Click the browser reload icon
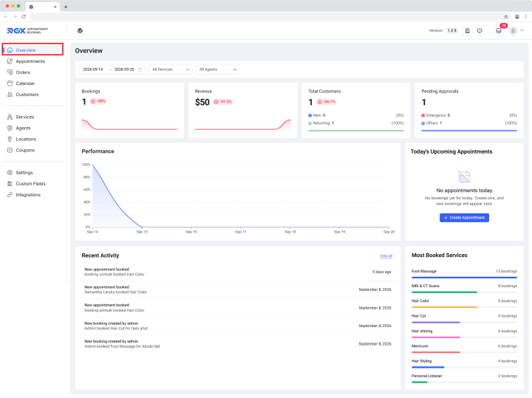 point(24,16)
